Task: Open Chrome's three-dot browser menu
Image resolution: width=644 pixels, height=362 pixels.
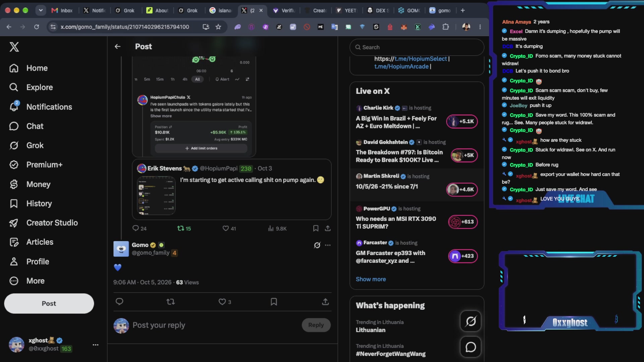Action: tap(480, 27)
